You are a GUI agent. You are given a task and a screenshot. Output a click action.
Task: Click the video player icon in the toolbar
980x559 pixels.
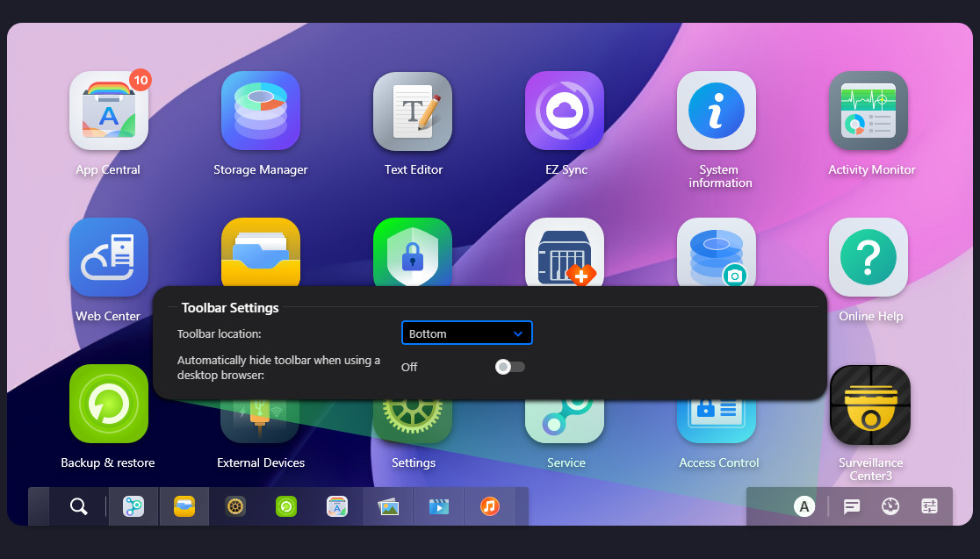click(439, 506)
